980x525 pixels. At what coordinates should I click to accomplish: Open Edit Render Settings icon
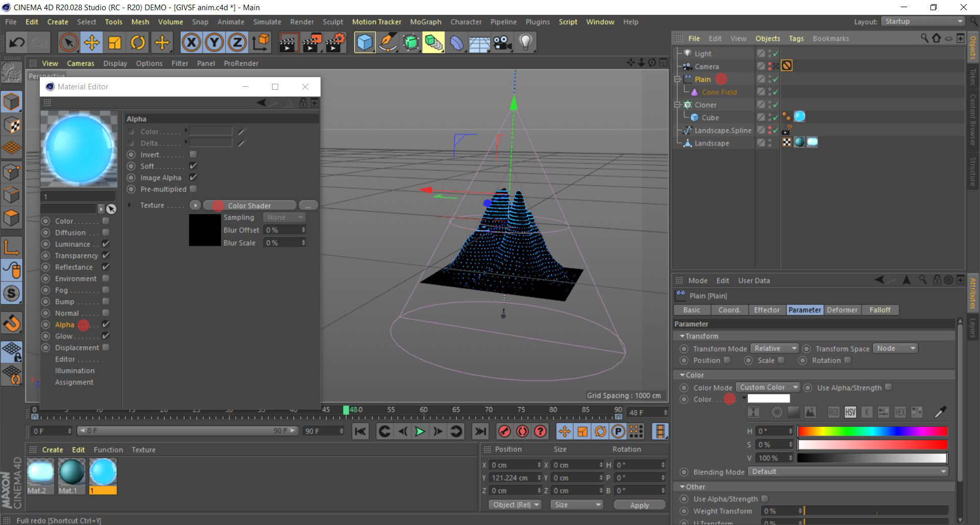pyautogui.click(x=335, y=42)
